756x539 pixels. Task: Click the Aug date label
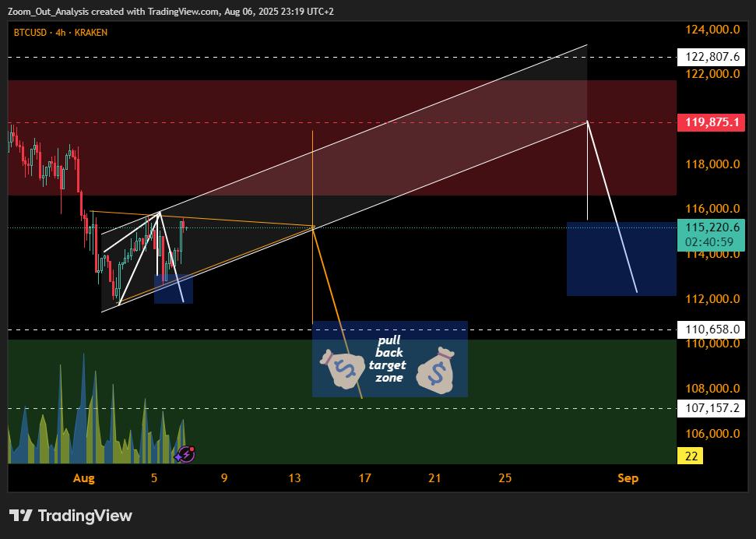[84, 478]
